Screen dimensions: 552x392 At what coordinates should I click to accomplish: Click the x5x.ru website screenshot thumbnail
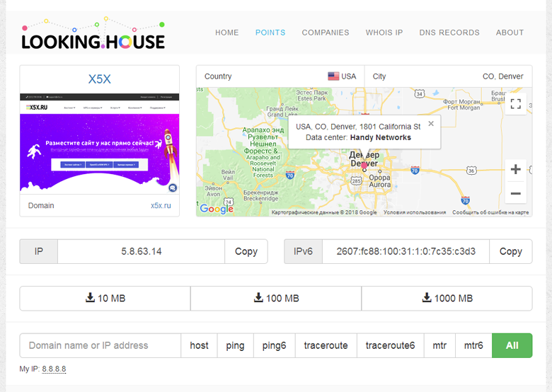(x=100, y=144)
